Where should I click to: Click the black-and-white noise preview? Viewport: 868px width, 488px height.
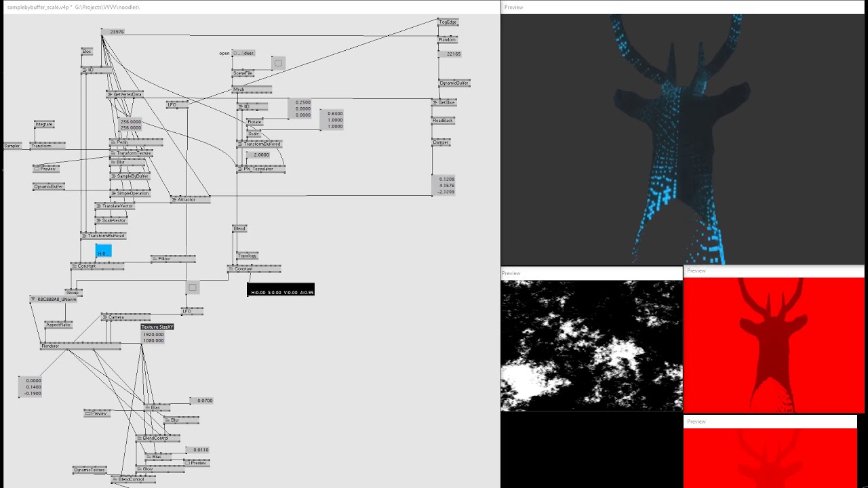click(592, 345)
